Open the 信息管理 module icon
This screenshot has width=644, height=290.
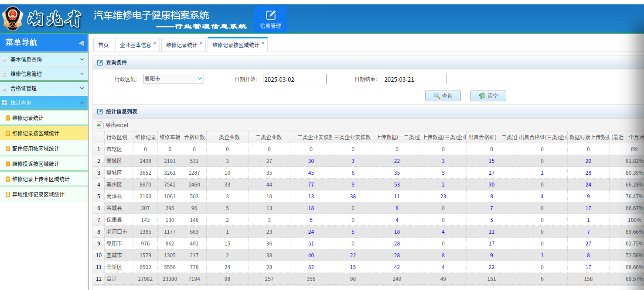click(x=270, y=20)
